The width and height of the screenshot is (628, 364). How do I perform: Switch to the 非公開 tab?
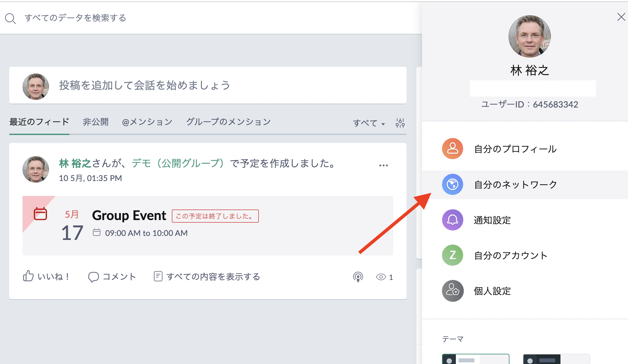[96, 122]
